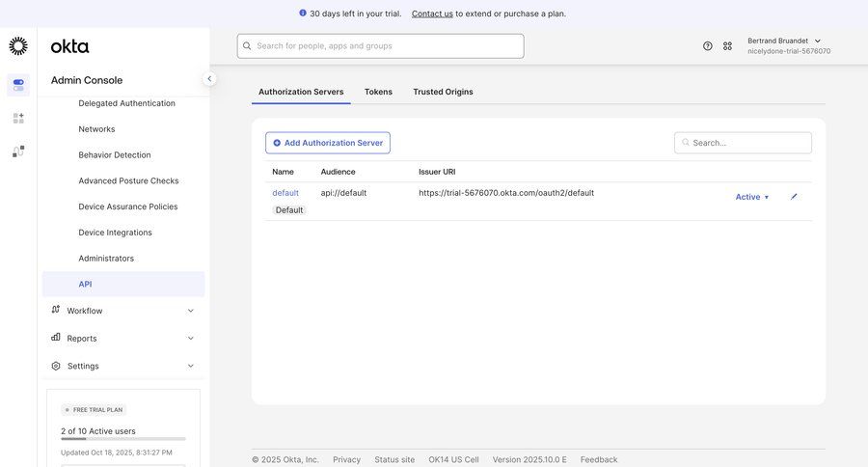Click the Contact us link in banner
The image size is (868, 467).
432,14
